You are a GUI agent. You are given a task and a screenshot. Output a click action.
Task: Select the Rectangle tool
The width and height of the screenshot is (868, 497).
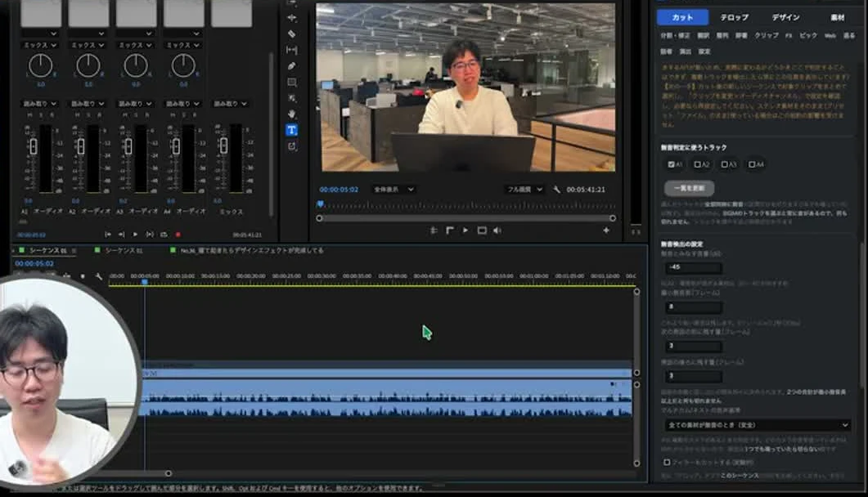click(x=292, y=82)
